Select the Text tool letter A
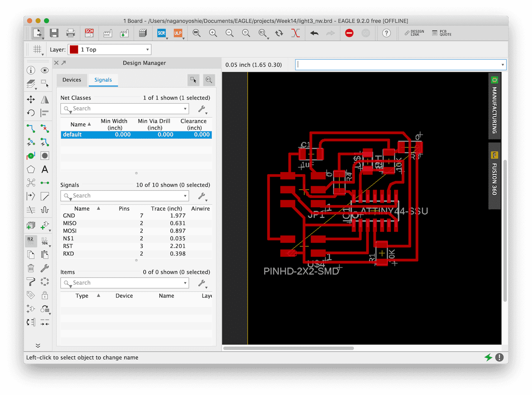 (45, 170)
